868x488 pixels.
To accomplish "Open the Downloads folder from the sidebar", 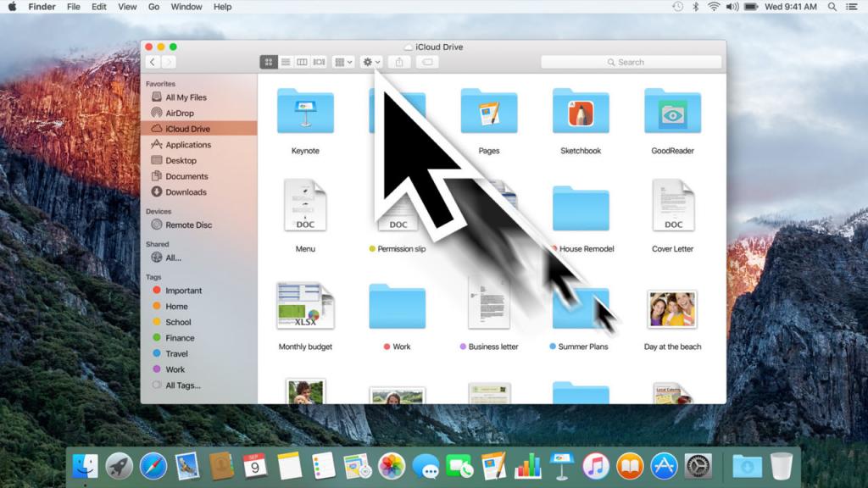I will tap(186, 191).
